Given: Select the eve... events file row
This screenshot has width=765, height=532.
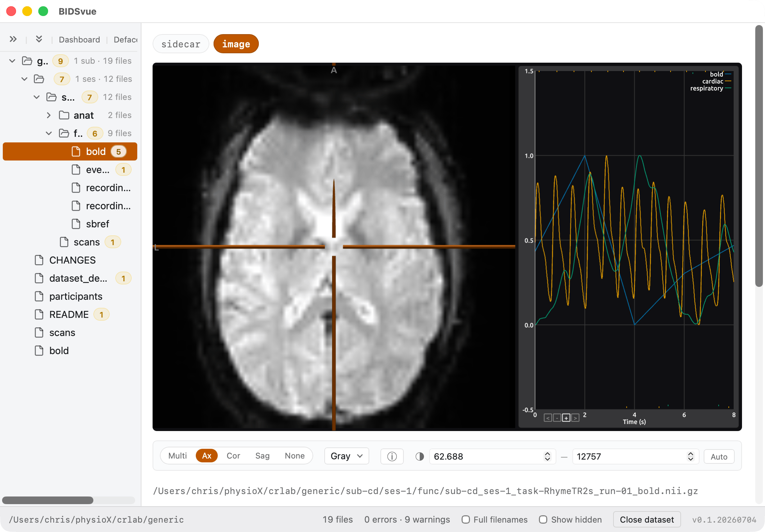Looking at the screenshot, I should coord(70,170).
